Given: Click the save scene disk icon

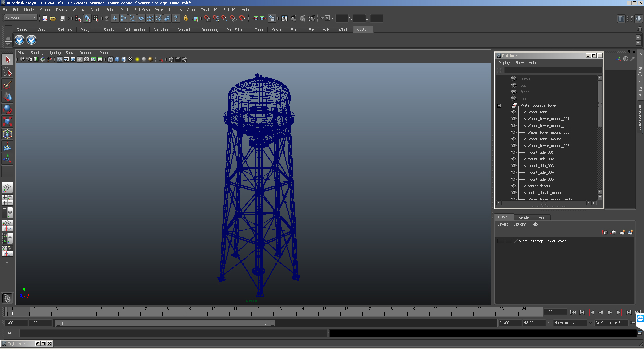Looking at the screenshot, I should pos(62,18).
